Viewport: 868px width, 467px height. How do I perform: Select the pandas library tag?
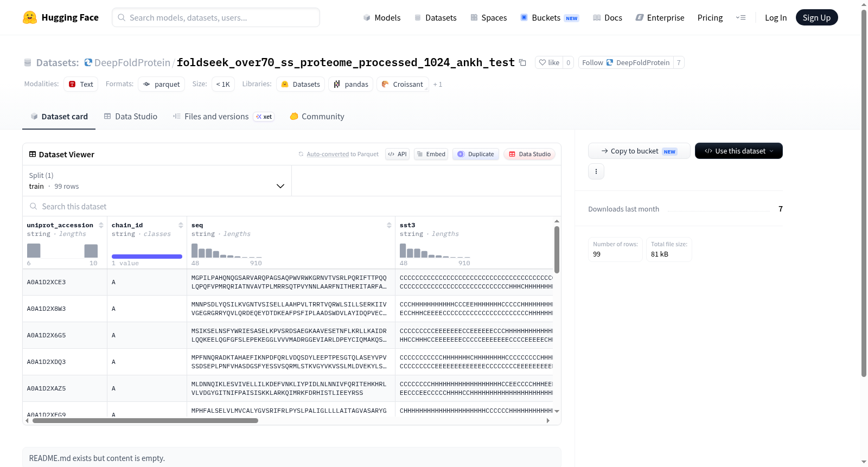tap(350, 84)
